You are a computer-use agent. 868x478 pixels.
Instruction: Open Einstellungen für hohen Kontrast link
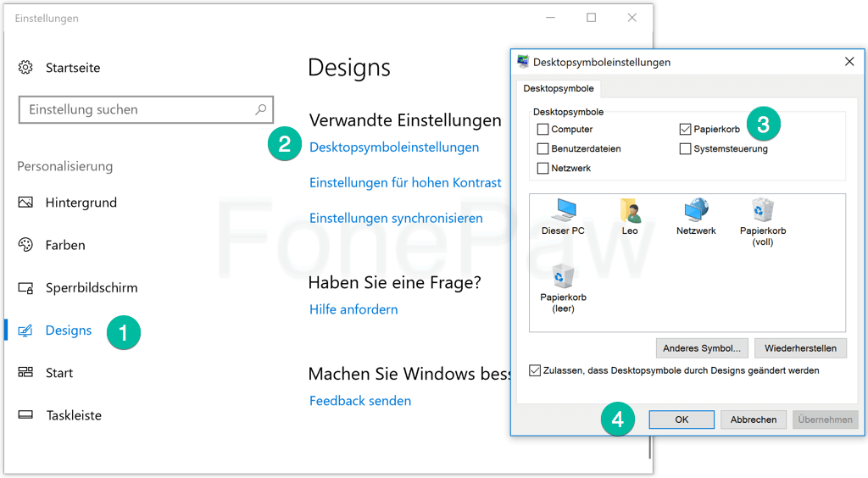[405, 182]
